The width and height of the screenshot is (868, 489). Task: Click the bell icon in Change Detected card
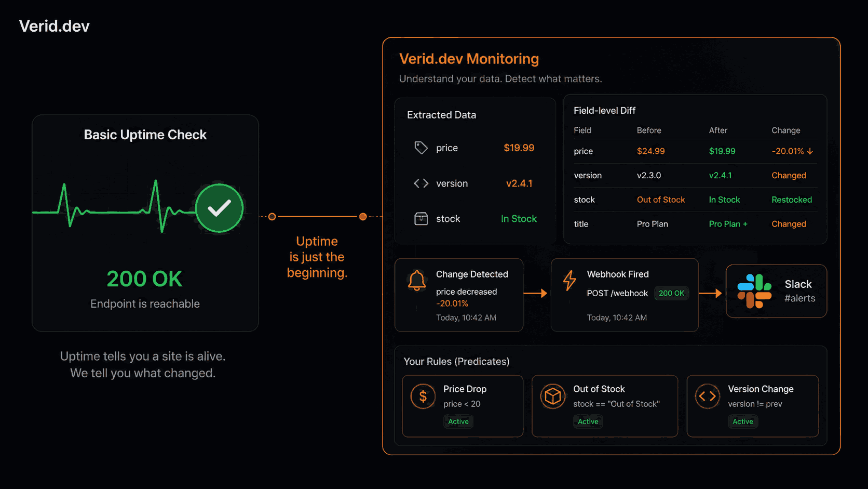(x=417, y=281)
